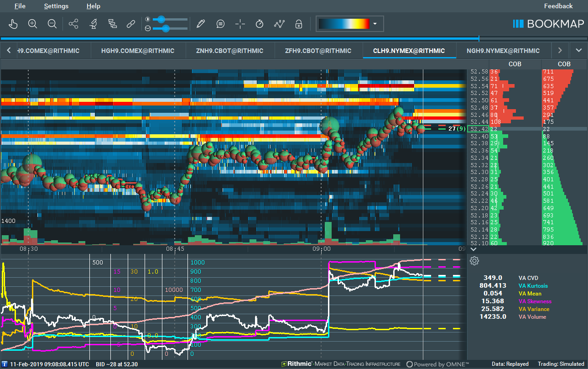Open indicator settings with the gear icon
The image size is (588, 369).
[474, 261]
